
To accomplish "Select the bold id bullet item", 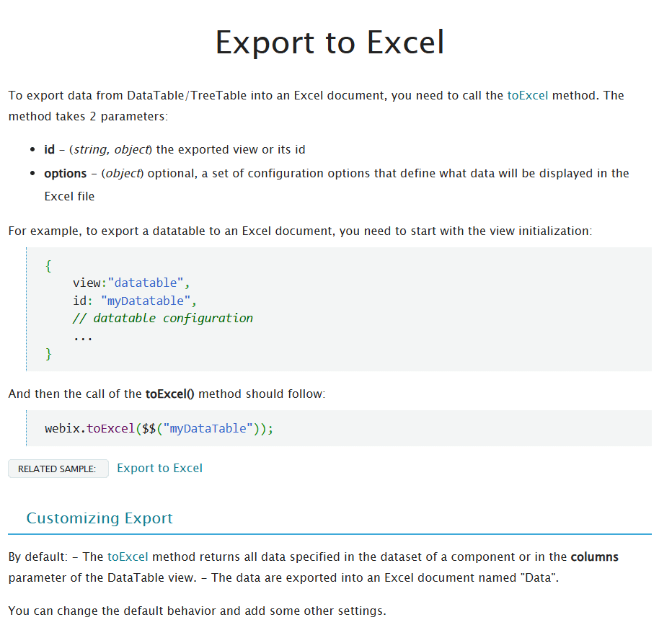I will click(49, 149).
